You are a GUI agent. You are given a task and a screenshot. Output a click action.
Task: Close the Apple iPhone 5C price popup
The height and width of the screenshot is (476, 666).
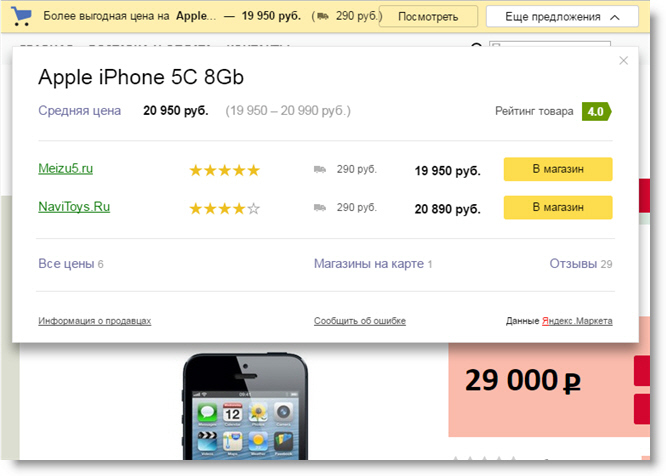click(x=624, y=61)
